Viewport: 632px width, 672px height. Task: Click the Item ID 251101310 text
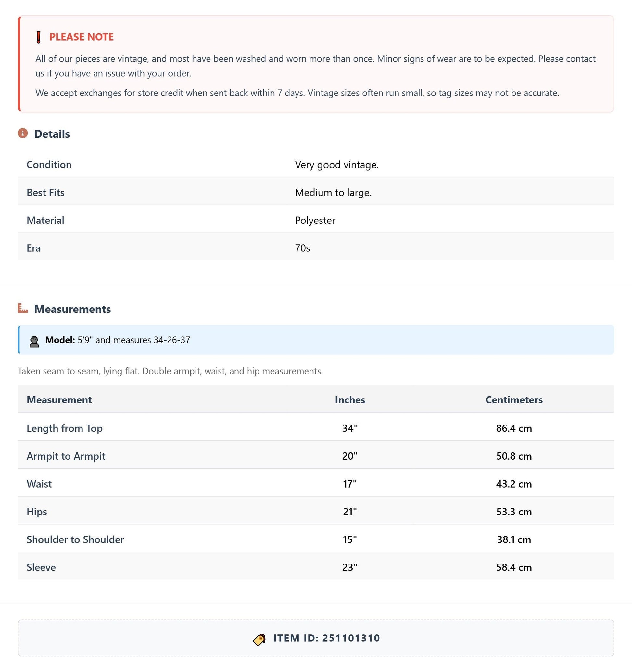coord(327,638)
